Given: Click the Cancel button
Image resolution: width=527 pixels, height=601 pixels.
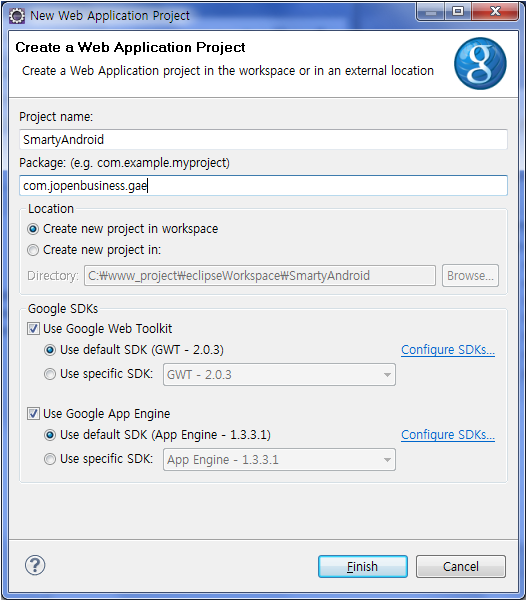Looking at the screenshot, I should click(461, 566).
